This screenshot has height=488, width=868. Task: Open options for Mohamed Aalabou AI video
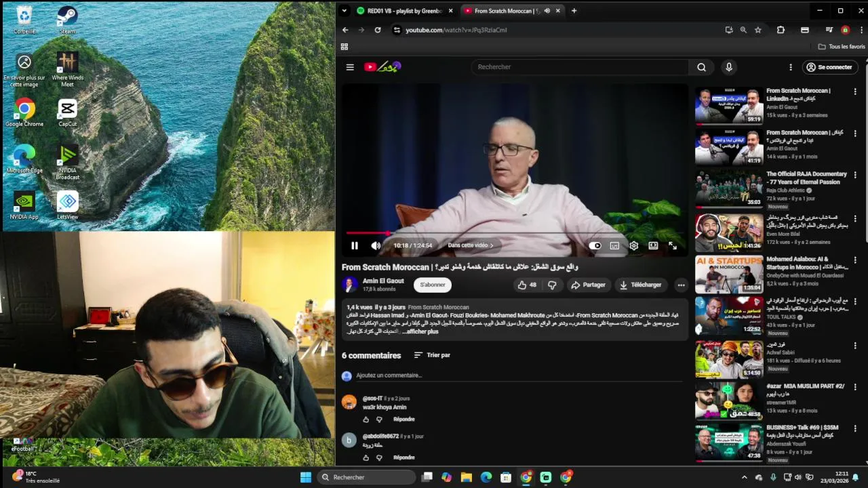856,261
